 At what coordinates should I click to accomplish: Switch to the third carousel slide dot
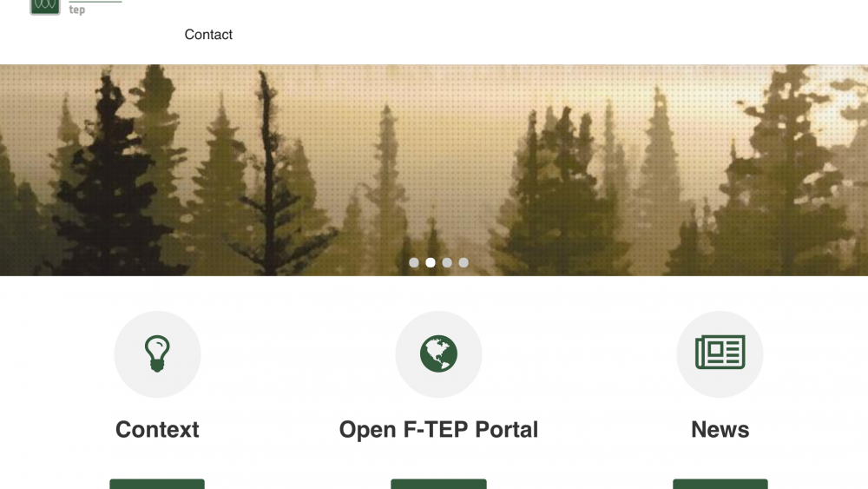447,262
